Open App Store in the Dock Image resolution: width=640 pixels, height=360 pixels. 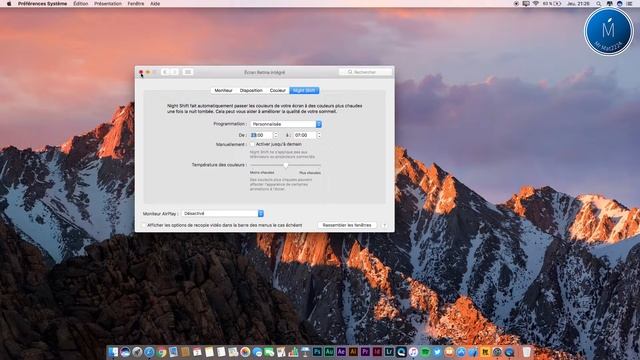point(461,352)
